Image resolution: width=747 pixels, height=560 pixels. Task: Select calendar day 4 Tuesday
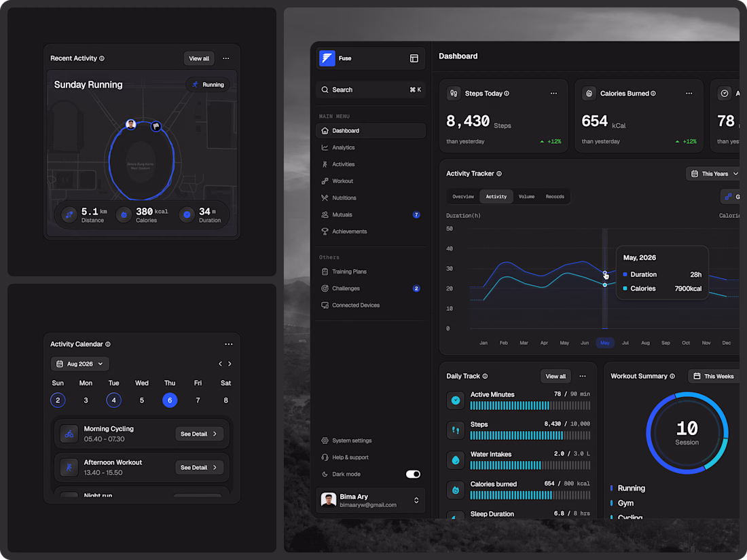point(113,400)
